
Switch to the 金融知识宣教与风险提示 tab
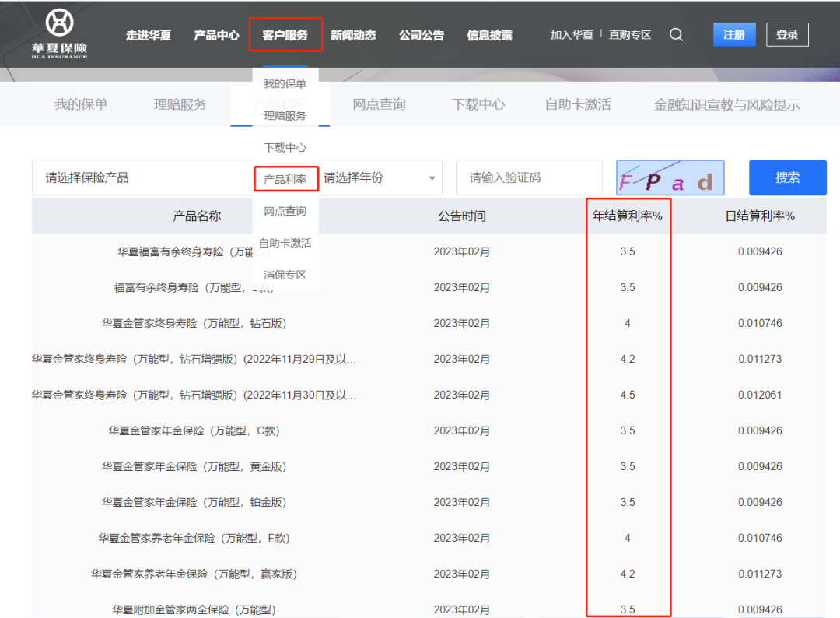click(x=726, y=104)
